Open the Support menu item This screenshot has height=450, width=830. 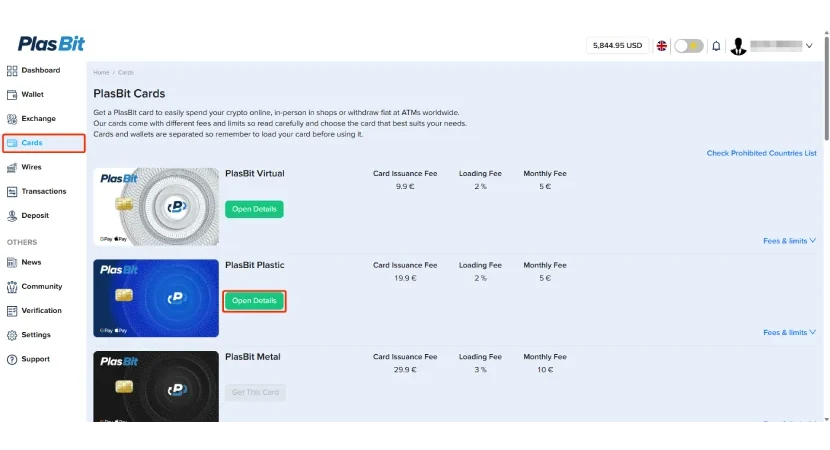(x=35, y=359)
